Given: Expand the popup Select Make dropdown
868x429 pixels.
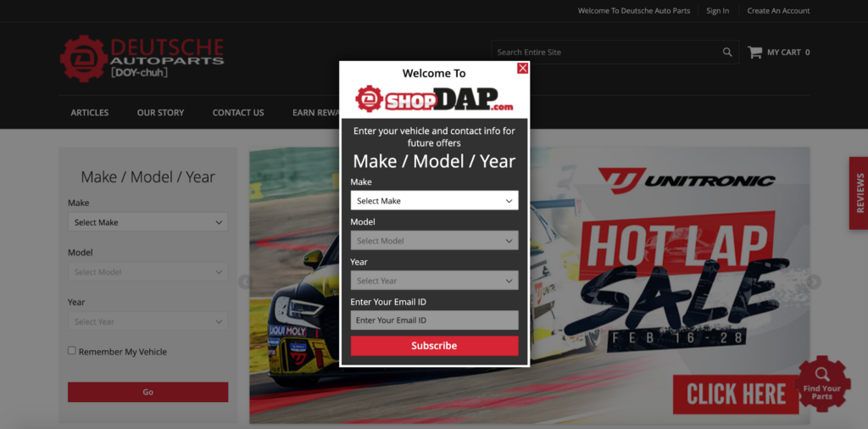Looking at the screenshot, I should [x=434, y=201].
